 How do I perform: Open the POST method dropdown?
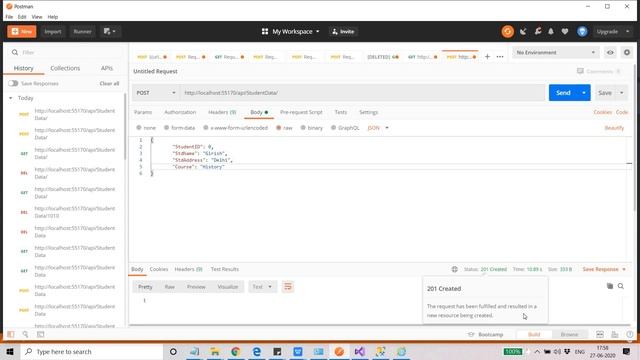156,93
